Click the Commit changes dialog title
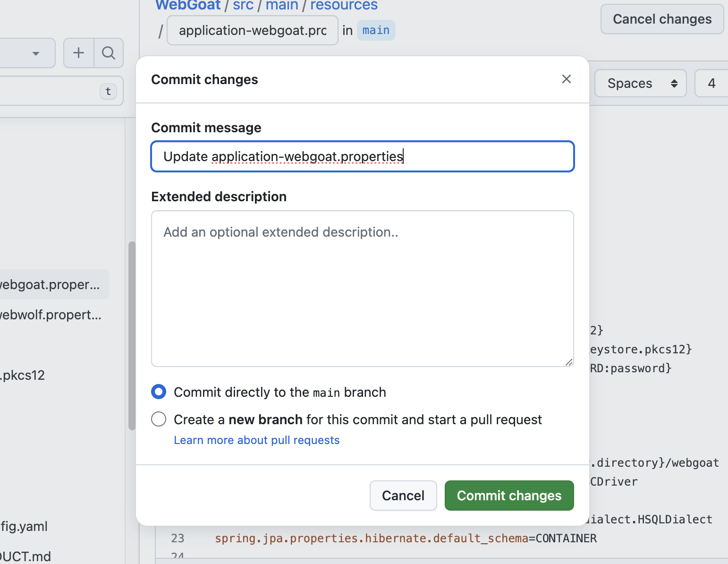This screenshot has width=728, height=564. 204,79
